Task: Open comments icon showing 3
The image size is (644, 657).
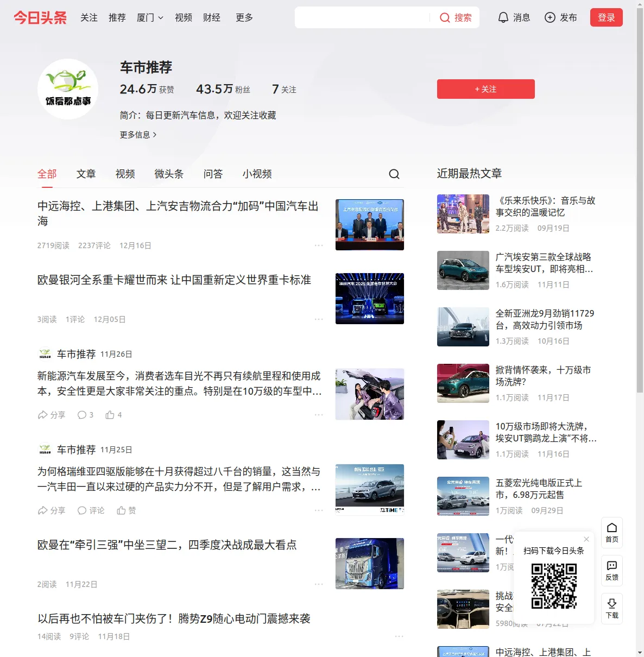Action: coord(85,415)
